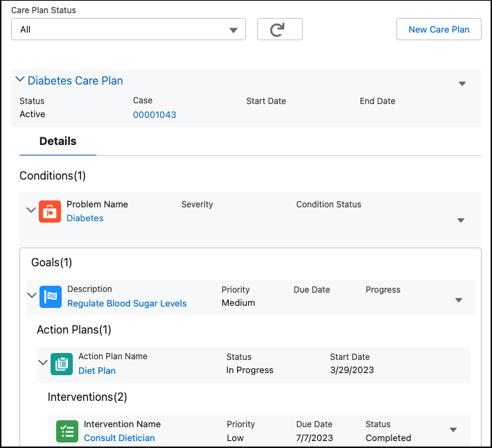Open the Consult Dietician link
Screen dimensions: 492x448
click(119, 438)
